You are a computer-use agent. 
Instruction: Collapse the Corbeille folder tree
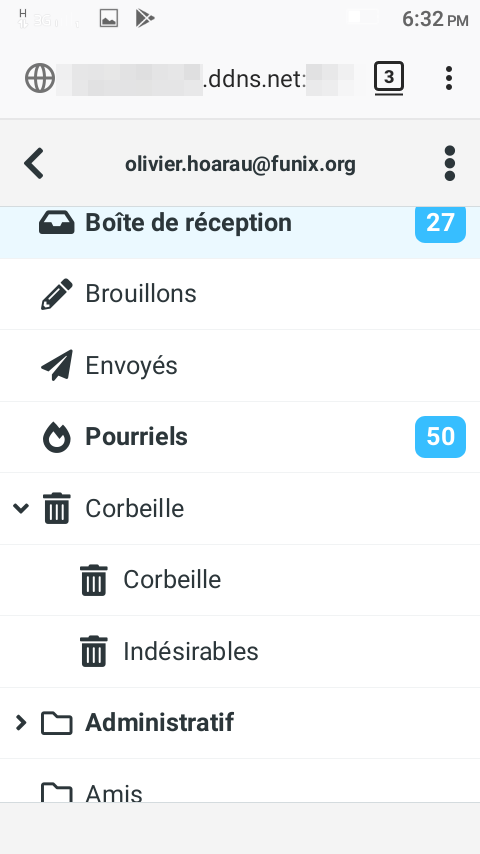tap(21, 508)
